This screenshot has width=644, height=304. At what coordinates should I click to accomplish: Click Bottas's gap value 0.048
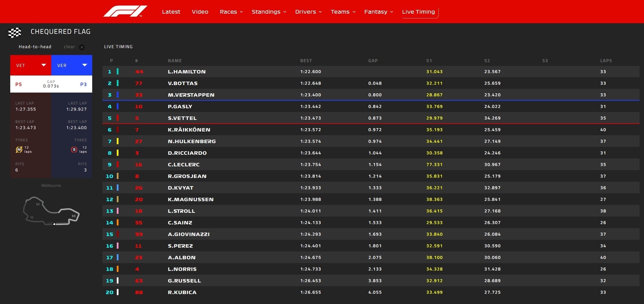375,83
